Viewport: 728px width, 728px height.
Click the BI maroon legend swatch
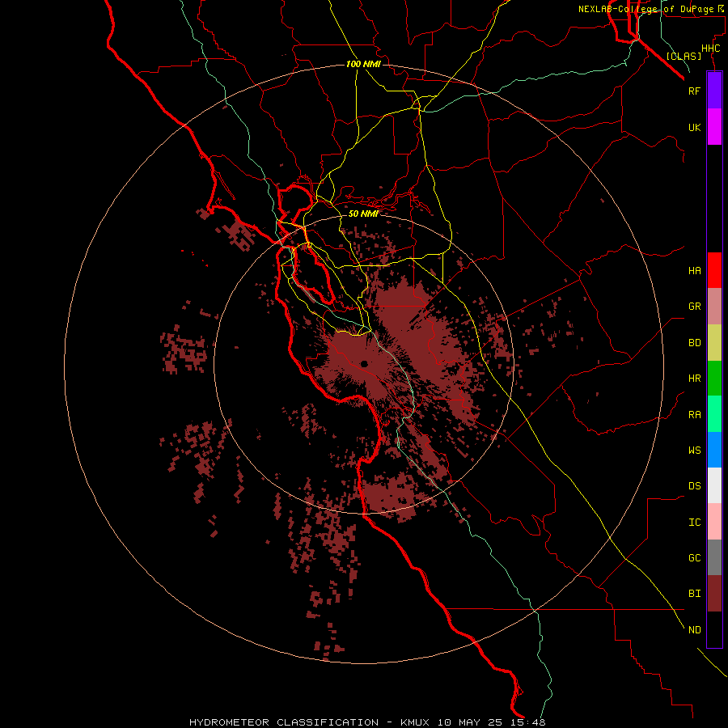pyautogui.click(x=714, y=594)
